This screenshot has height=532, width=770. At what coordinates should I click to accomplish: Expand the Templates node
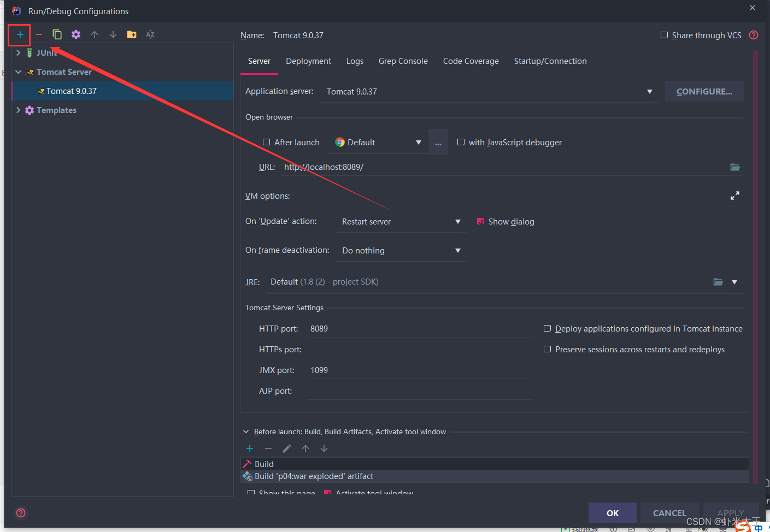[18, 110]
